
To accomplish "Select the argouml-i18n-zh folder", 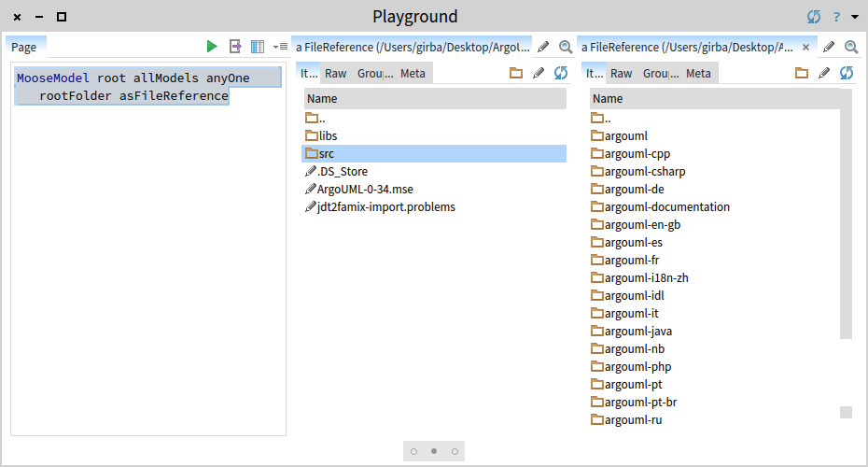I will (x=714, y=277).
